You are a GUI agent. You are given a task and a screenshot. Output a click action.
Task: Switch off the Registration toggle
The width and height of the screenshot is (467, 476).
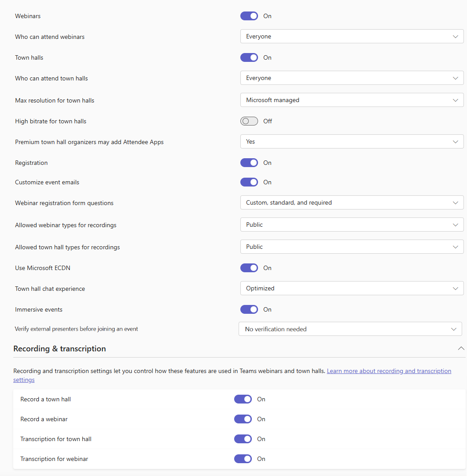point(249,163)
